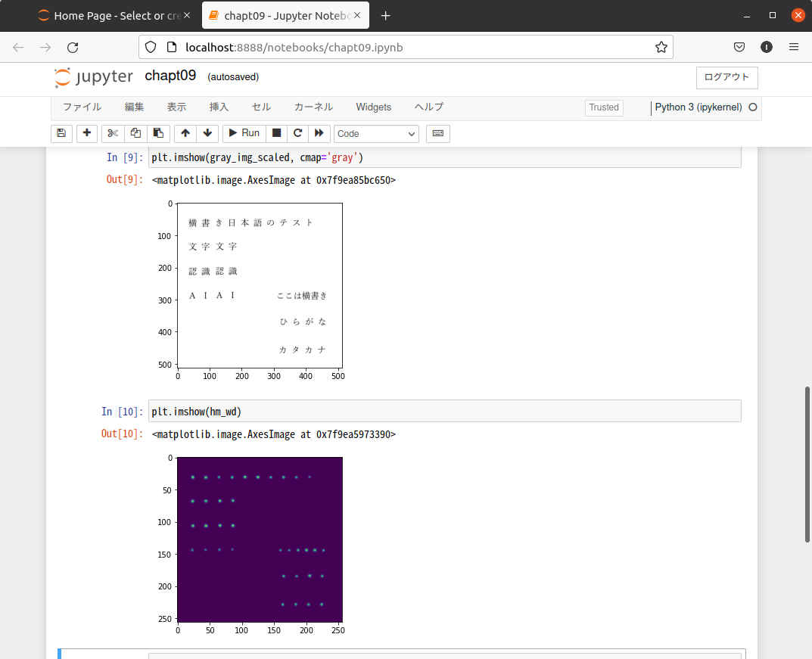The width and height of the screenshot is (812, 659).
Task: Switch to the Home Page tab
Action: click(114, 16)
